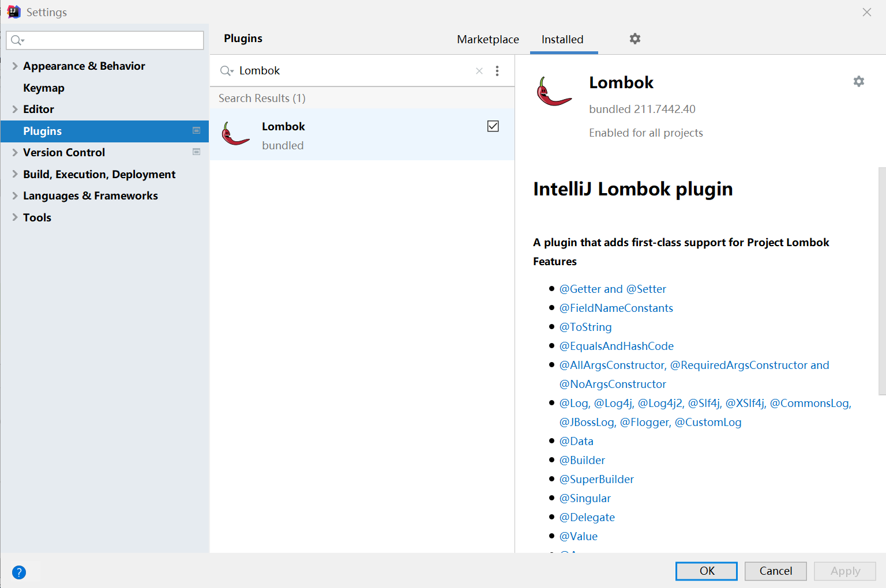The image size is (886, 588).
Task: Click the Plugins row project-level indicator icon
Action: [x=196, y=131]
